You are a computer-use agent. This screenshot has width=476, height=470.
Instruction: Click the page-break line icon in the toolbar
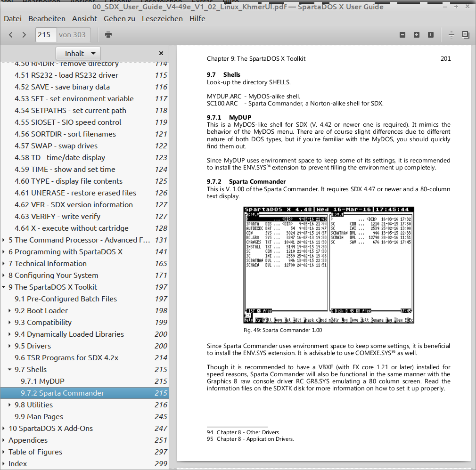(451, 35)
